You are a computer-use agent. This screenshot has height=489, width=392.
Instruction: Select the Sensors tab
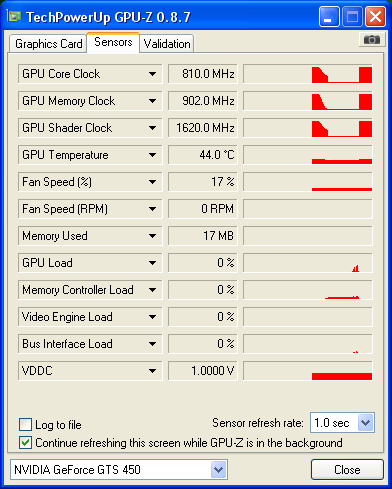(x=113, y=42)
